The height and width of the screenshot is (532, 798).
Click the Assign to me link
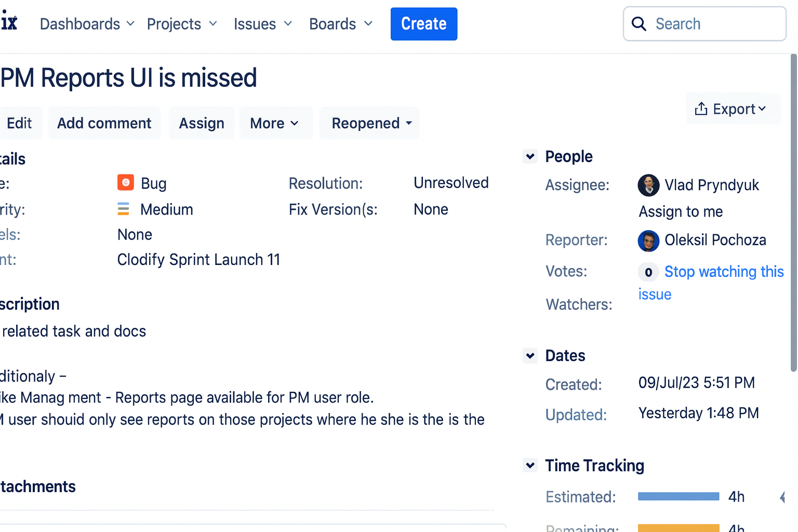pyautogui.click(x=681, y=211)
